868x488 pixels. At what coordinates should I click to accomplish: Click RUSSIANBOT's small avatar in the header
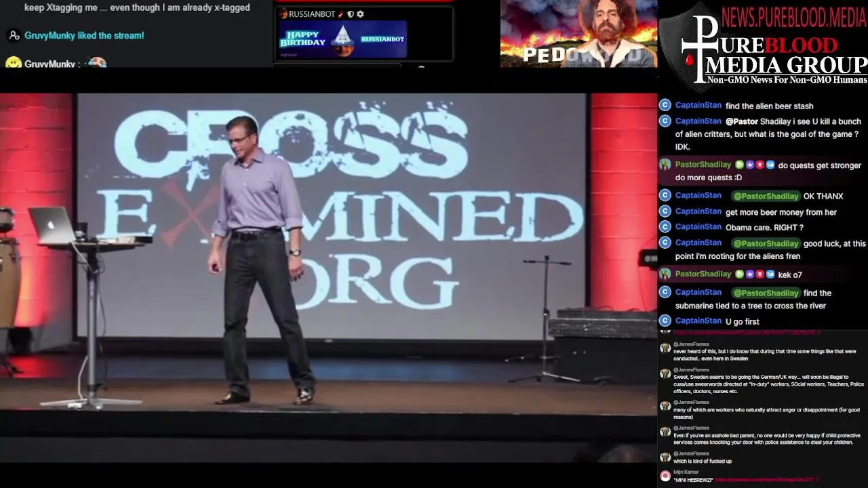click(283, 14)
